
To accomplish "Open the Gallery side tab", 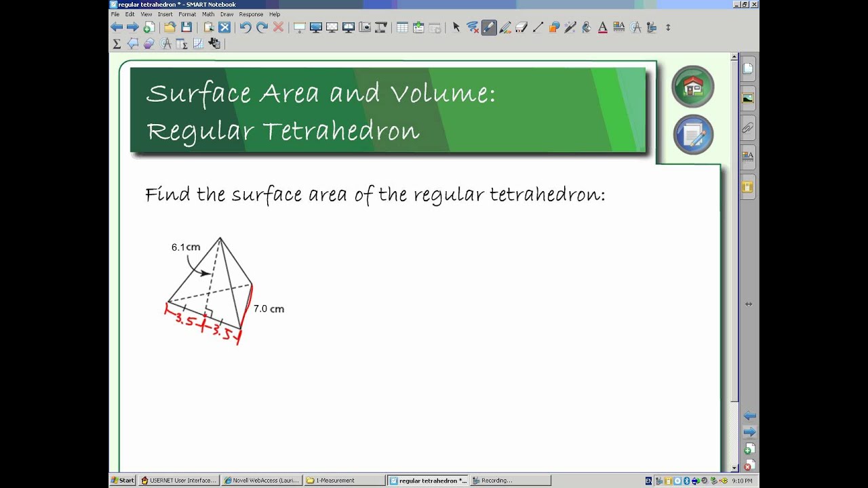I will coord(748,98).
